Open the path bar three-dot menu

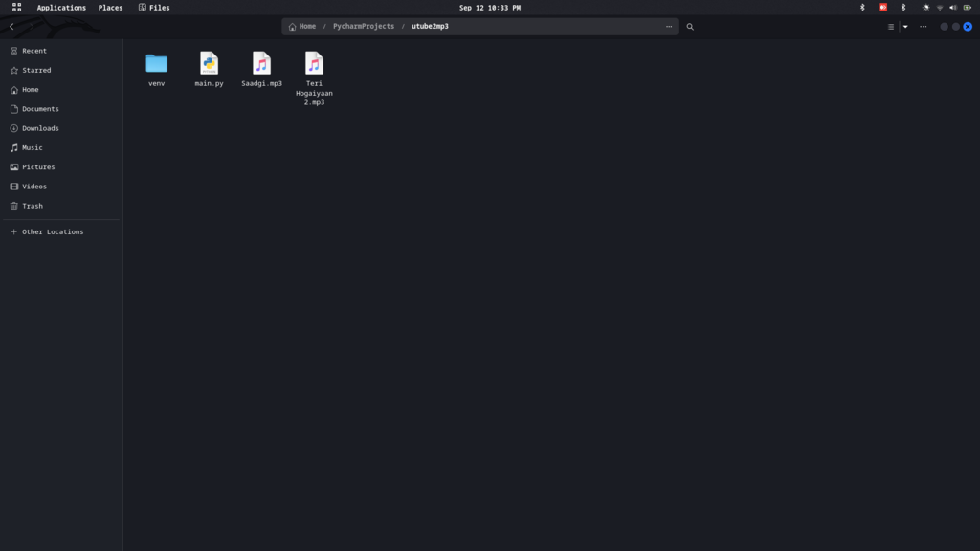point(669,26)
